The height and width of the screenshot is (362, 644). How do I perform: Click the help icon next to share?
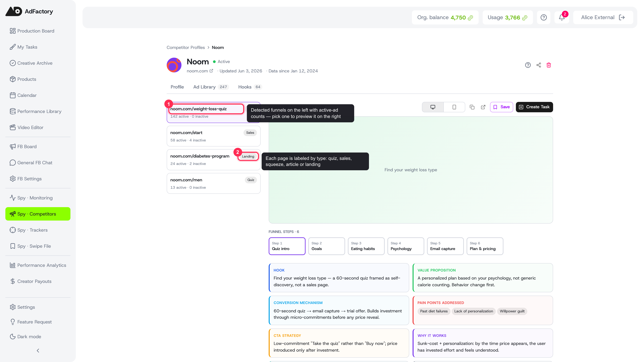click(528, 65)
